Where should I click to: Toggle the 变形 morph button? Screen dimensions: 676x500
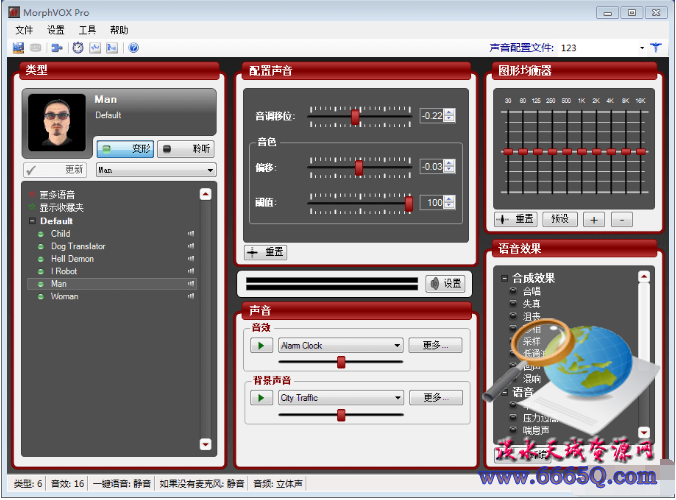click(x=125, y=149)
